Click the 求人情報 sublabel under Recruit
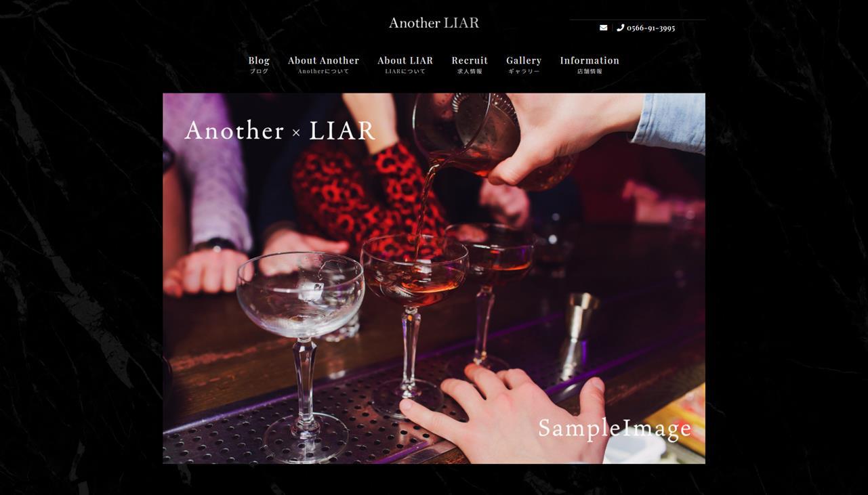 coord(470,71)
